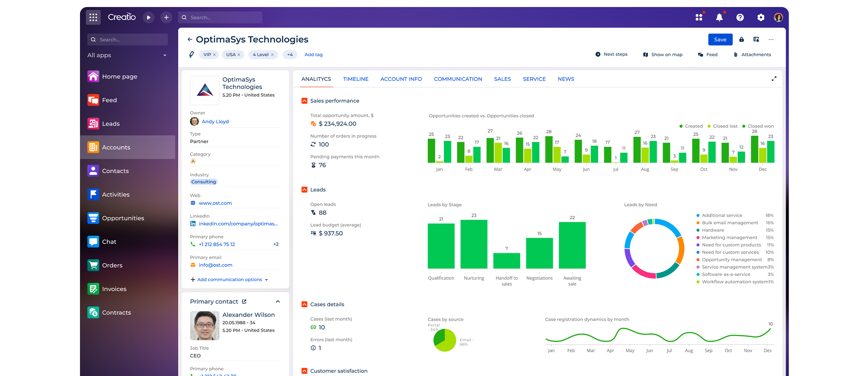Open the Contracts section
The image size is (868, 376).
pyautogui.click(x=116, y=312)
